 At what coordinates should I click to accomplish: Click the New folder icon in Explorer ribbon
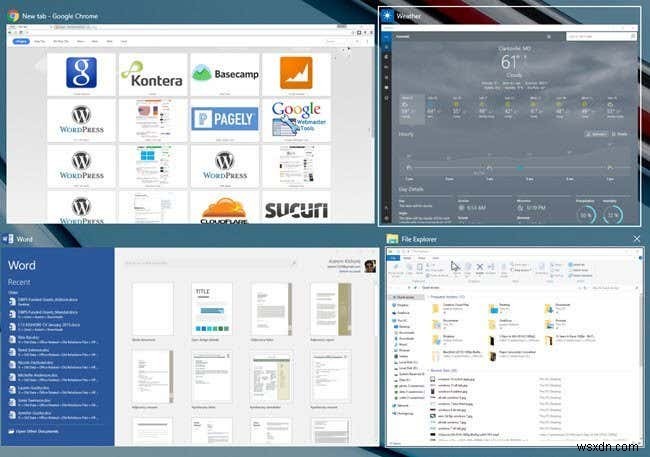504,269
